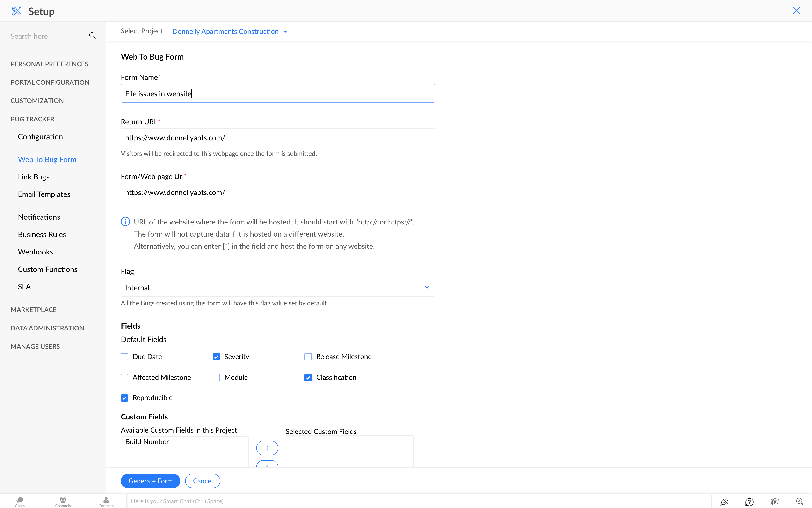Open SLA settings

(24, 287)
